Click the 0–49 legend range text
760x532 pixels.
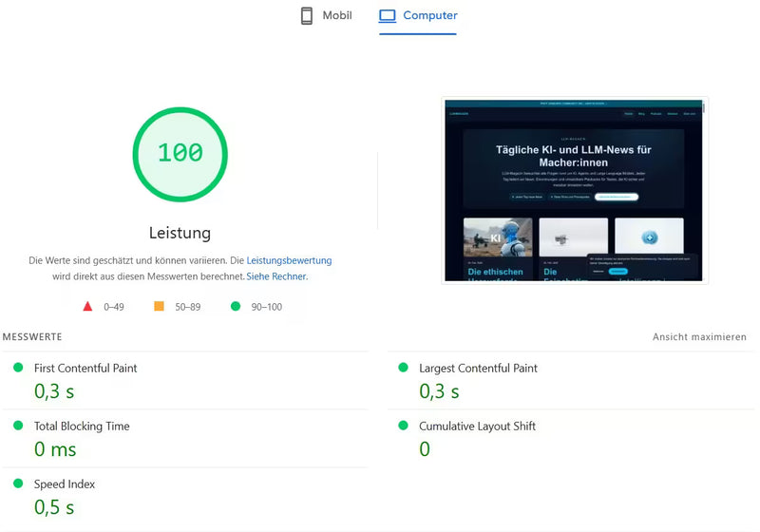pyautogui.click(x=114, y=307)
